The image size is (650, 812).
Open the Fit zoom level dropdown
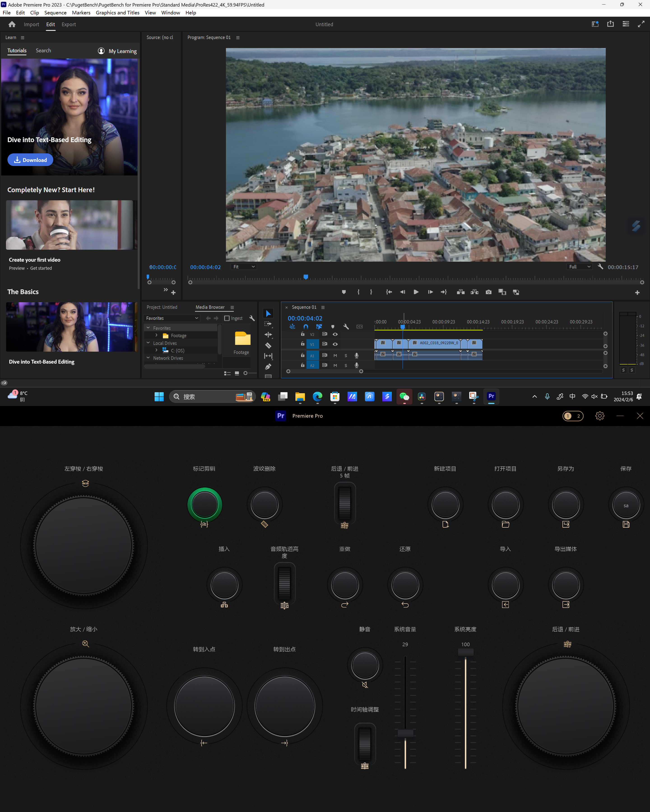pyautogui.click(x=244, y=267)
